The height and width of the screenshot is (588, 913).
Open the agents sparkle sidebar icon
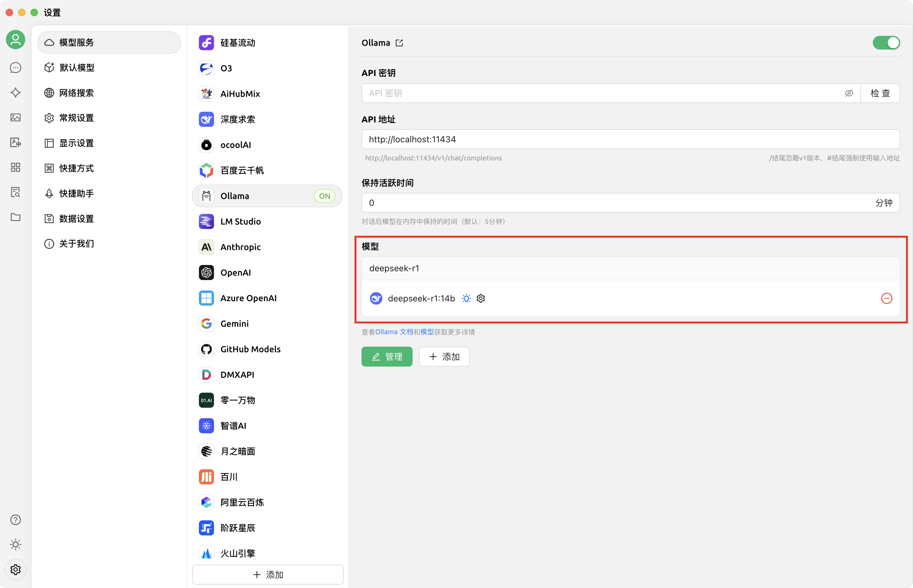[15, 92]
